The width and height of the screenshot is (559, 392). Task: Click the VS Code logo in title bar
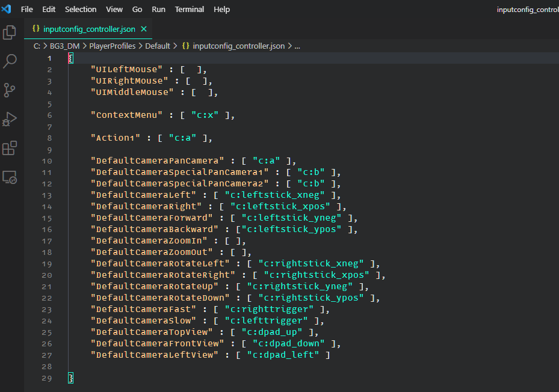click(6, 10)
